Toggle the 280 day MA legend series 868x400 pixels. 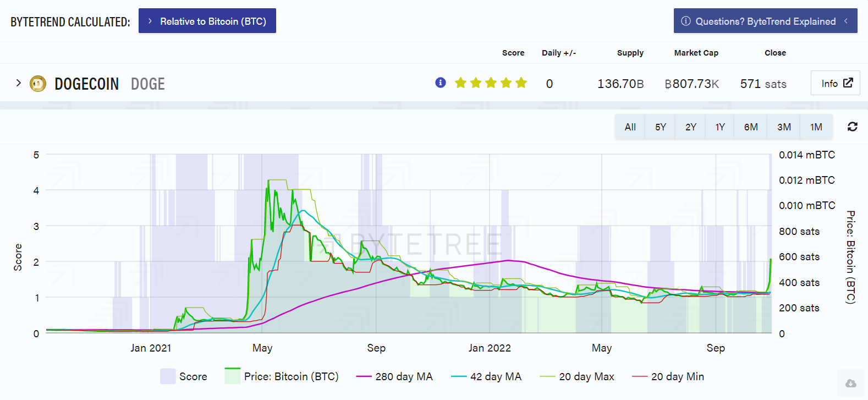point(394,376)
